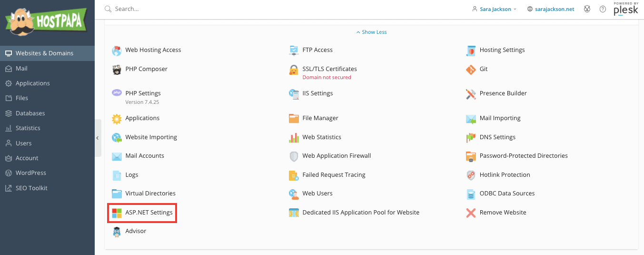Click the Remove Website red X icon
644x255 pixels.
(x=471, y=213)
